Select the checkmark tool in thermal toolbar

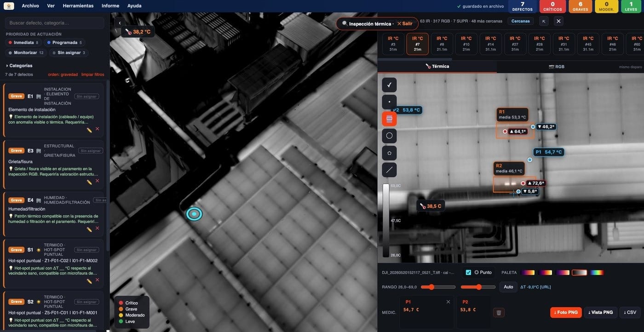tap(389, 85)
